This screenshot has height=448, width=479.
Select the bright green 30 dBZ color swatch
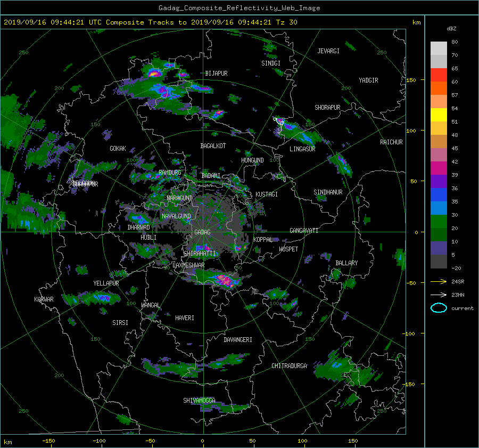click(x=439, y=221)
